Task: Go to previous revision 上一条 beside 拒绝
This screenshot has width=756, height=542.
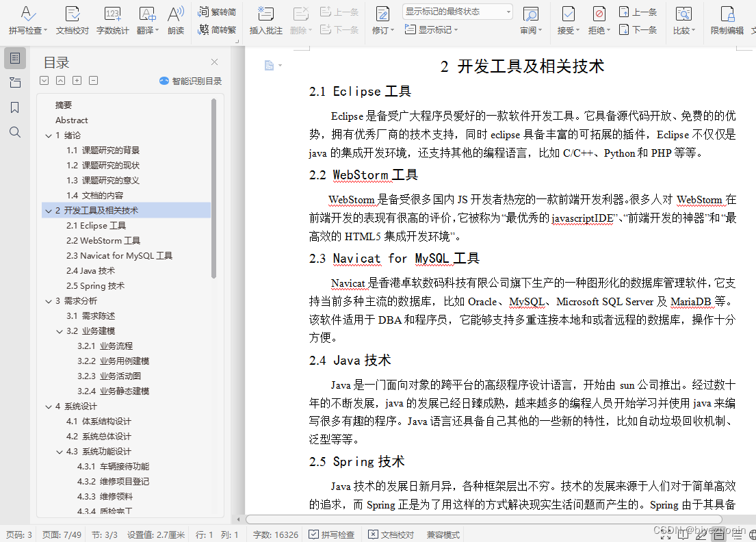Action: tap(638, 12)
